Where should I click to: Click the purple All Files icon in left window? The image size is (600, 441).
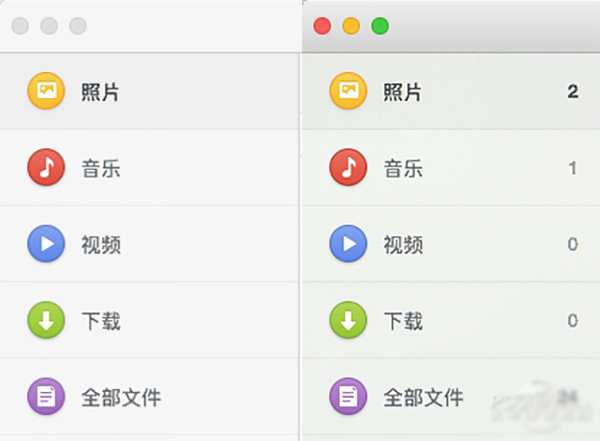point(46,396)
